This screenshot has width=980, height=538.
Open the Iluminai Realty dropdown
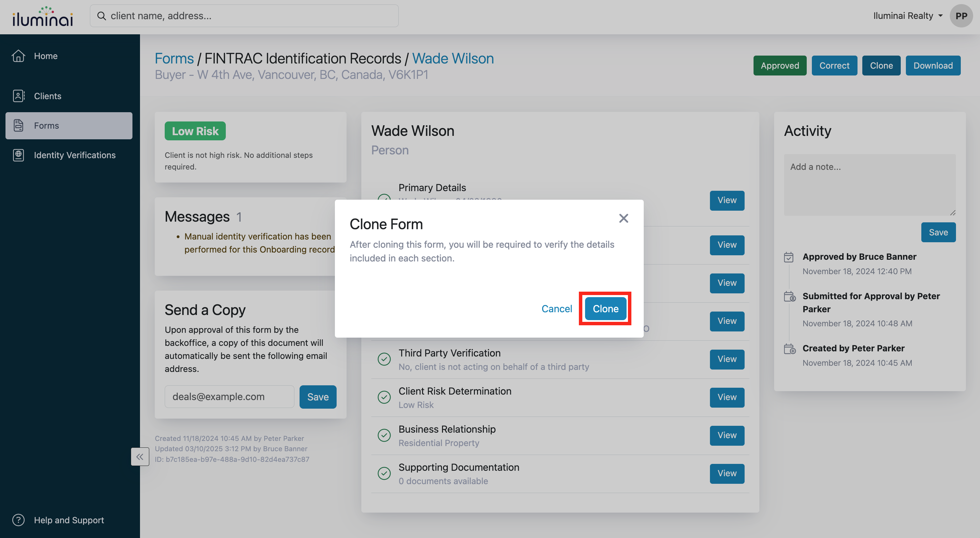908,16
